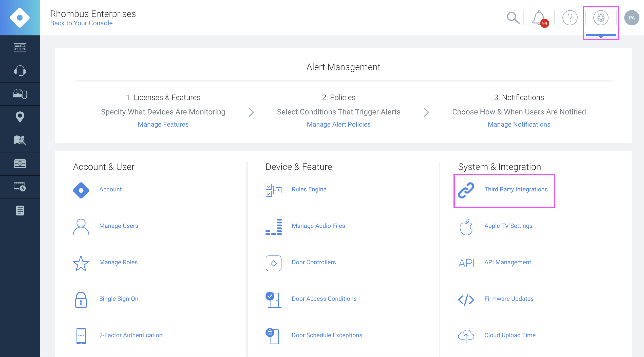Open the reports document sidebar icon
The width and height of the screenshot is (644, 357).
20,210
